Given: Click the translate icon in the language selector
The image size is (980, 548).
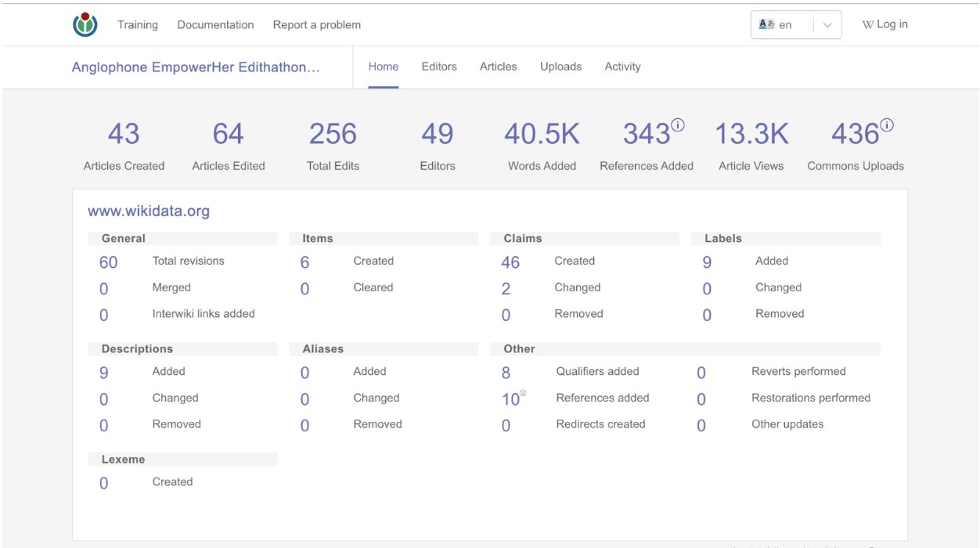Looking at the screenshot, I should 766,24.
